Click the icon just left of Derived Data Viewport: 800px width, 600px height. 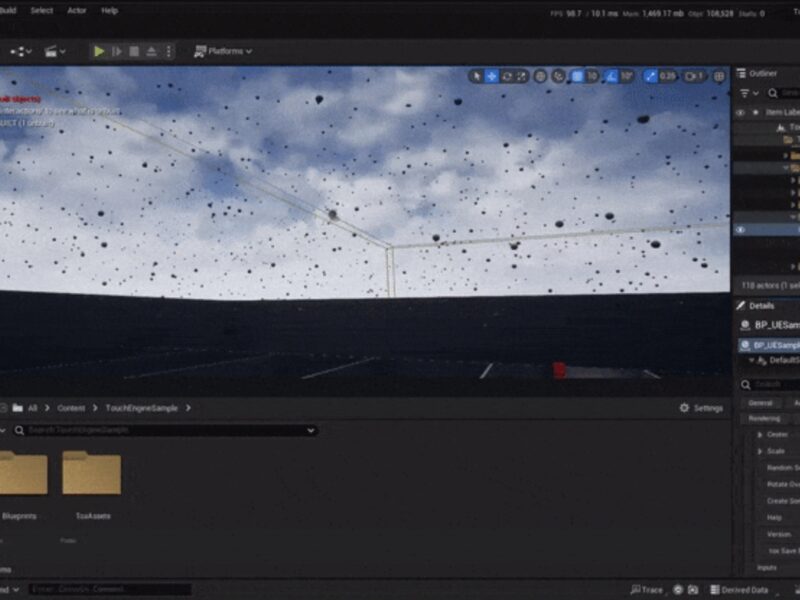tap(693, 590)
